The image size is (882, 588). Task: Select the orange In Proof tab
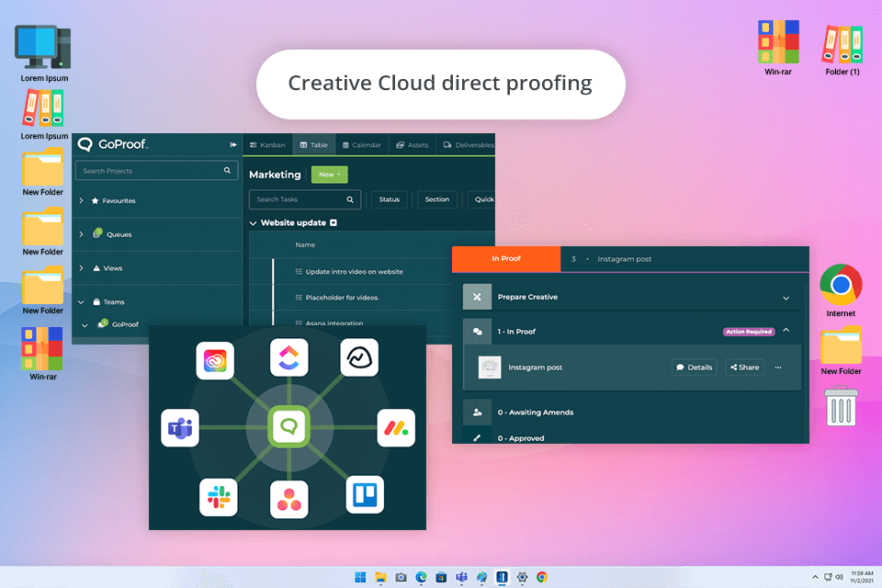coord(506,259)
